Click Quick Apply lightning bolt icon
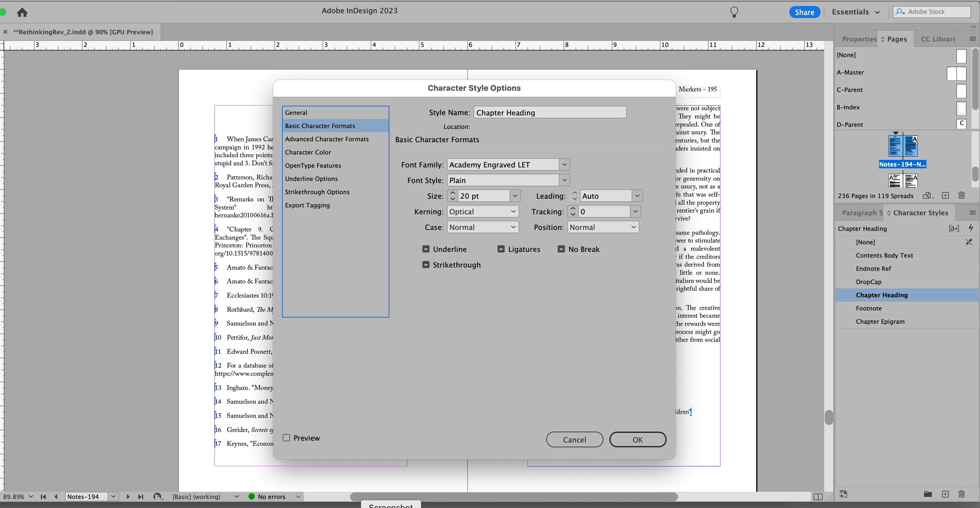 [970, 228]
